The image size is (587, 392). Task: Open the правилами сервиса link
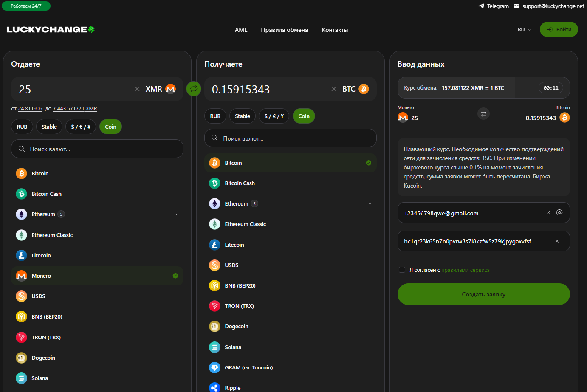click(466, 270)
